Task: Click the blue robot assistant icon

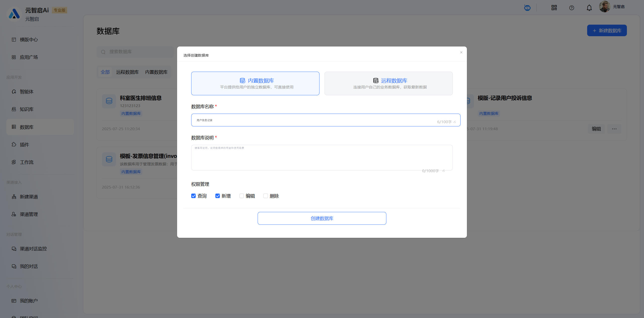Action: (527, 8)
